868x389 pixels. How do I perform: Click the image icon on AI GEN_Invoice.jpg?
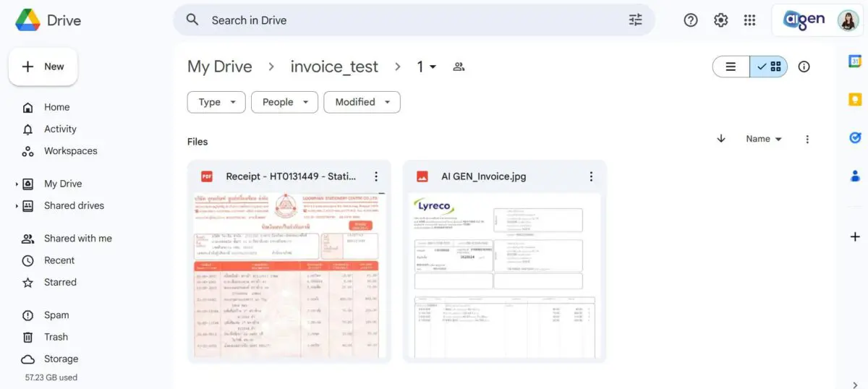click(x=422, y=176)
